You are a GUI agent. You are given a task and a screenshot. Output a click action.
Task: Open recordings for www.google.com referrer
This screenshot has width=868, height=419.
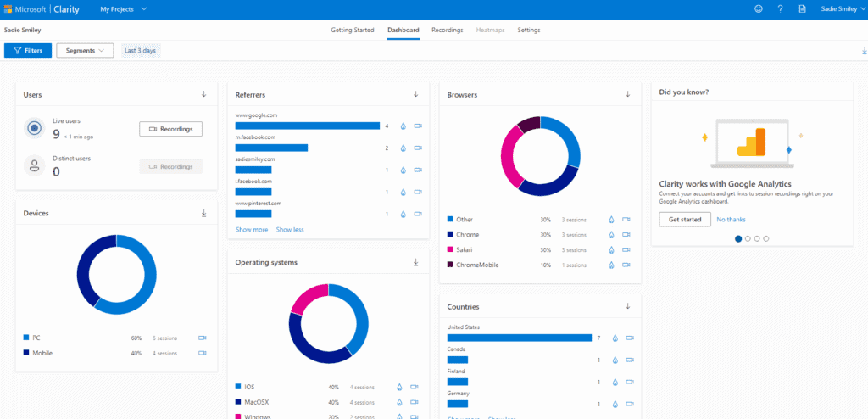(x=418, y=126)
